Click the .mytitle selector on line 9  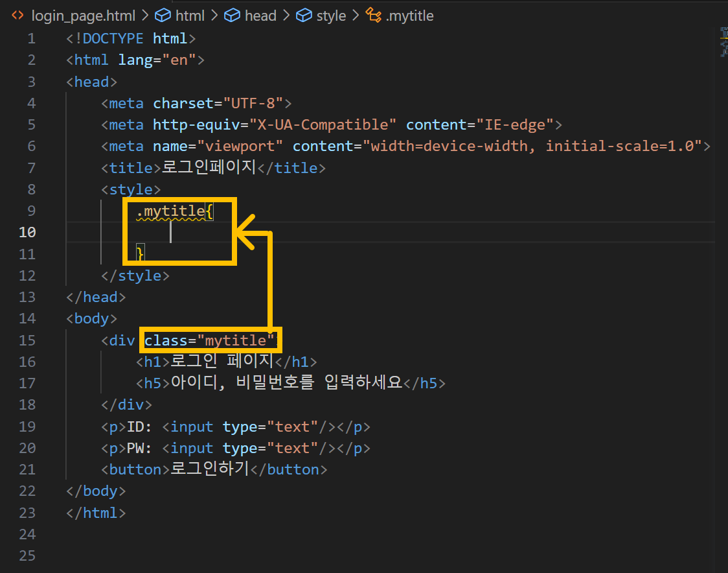click(x=170, y=211)
